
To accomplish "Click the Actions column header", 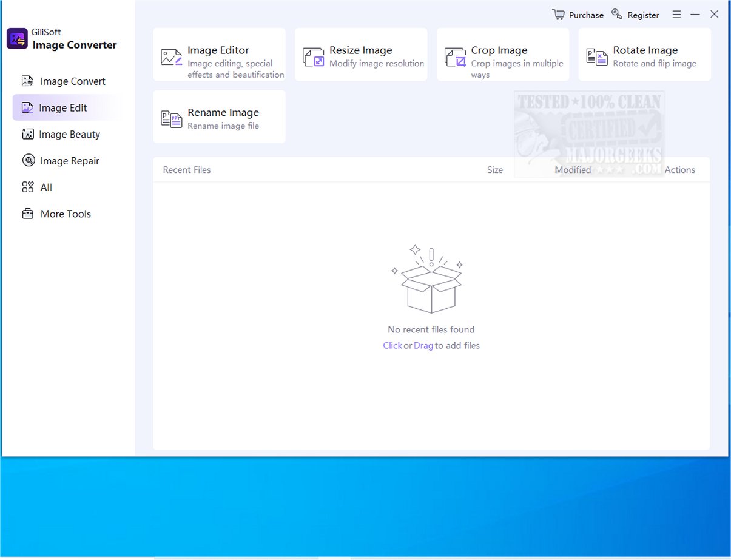I will 679,170.
